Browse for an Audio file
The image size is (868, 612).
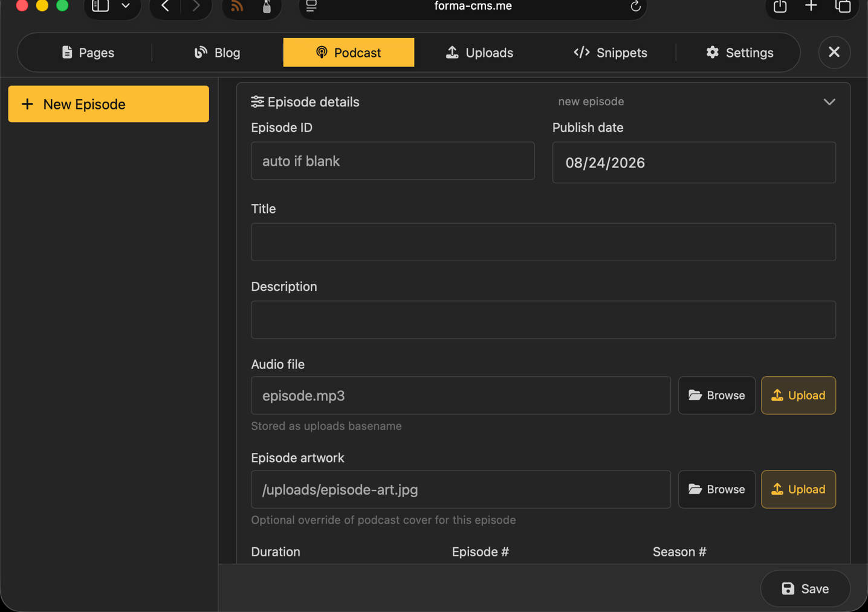pyautogui.click(x=717, y=396)
